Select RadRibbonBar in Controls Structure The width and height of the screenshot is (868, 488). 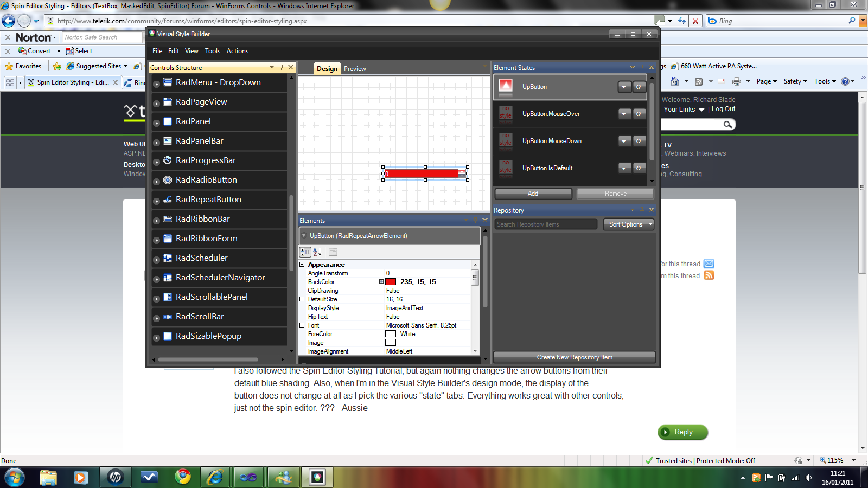pos(219,219)
